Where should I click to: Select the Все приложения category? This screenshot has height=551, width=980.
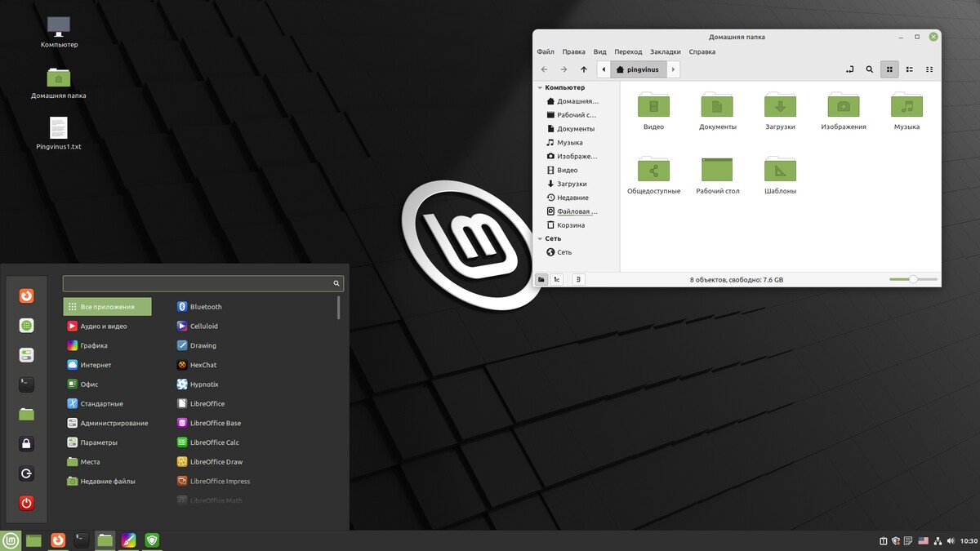tap(107, 307)
